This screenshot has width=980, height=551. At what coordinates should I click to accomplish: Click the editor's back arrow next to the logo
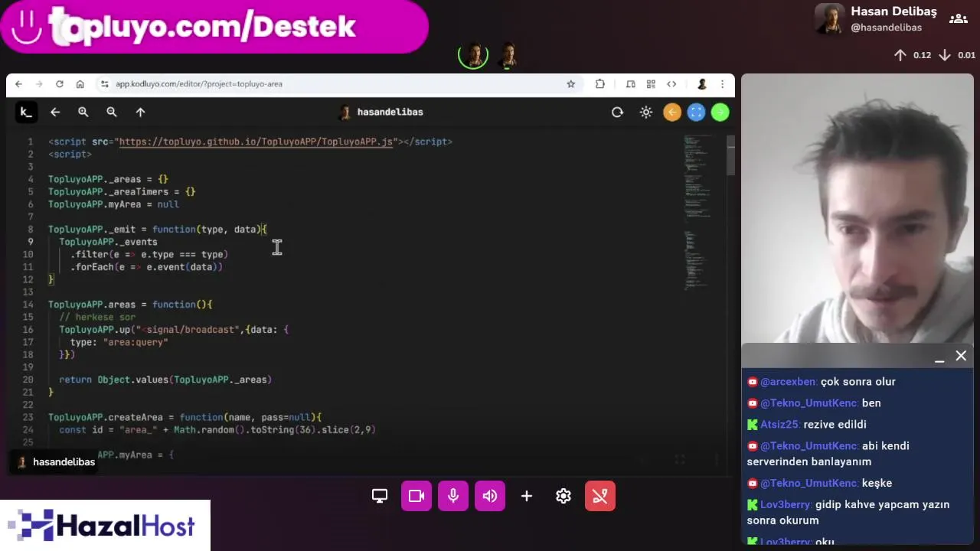55,112
